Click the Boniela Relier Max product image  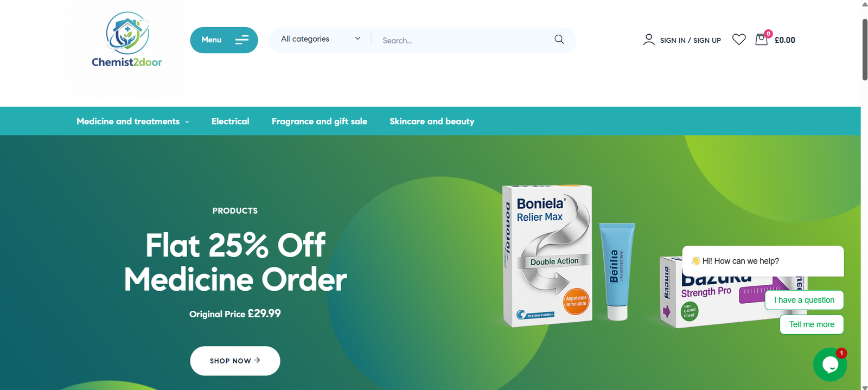point(548,256)
